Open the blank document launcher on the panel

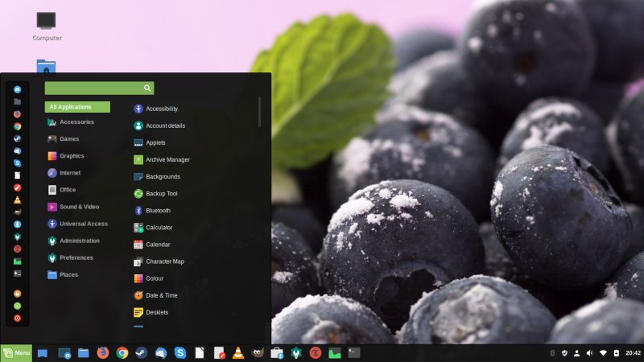tap(199, 353)
